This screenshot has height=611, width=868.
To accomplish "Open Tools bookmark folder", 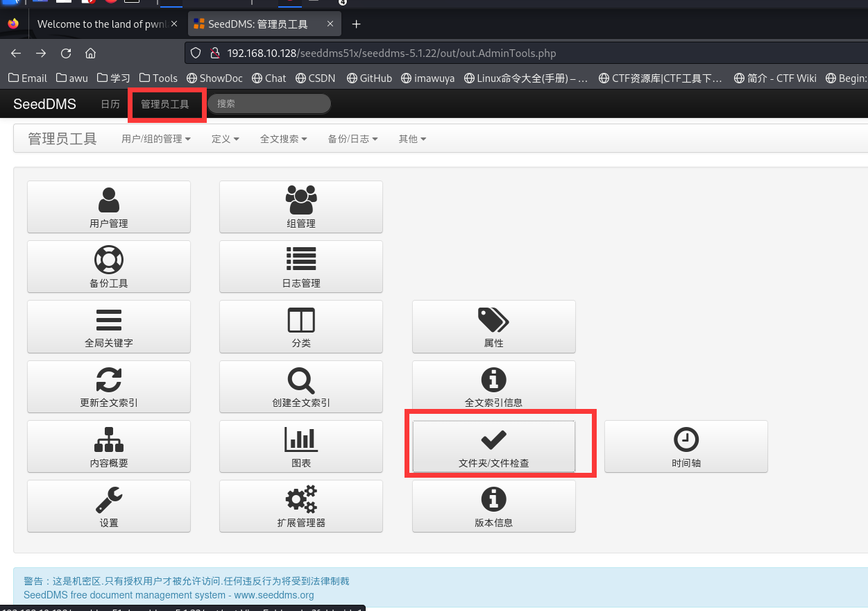I will tap(158, 78).
